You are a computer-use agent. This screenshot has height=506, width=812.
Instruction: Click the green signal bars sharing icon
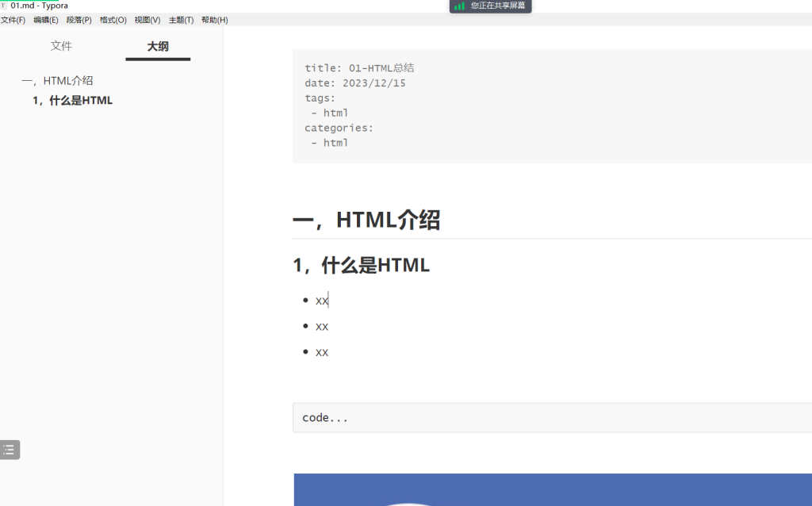pos(459,6)
